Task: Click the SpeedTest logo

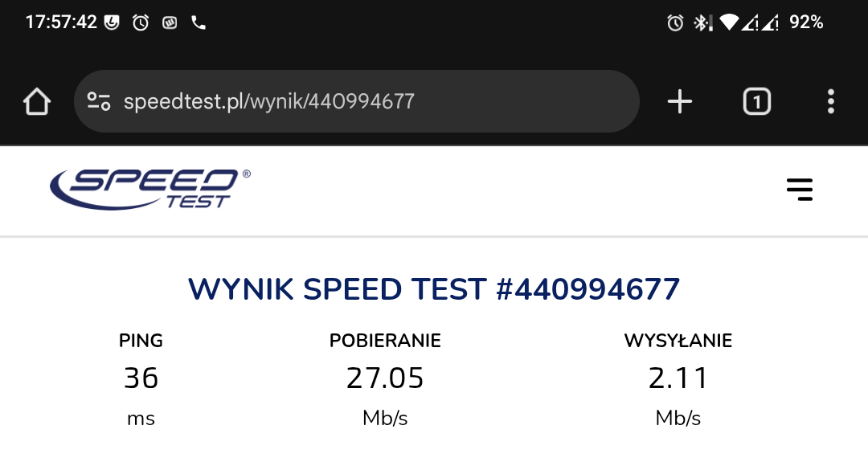Action: (150, 189)
